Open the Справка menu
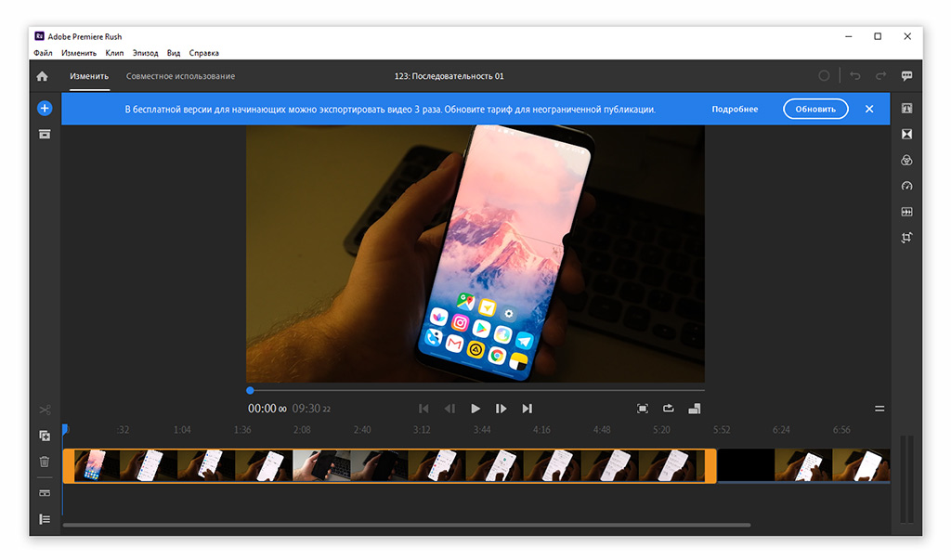The height and width of the screenshot is (560, 951). pyautogui.click(x=203, y=53)
